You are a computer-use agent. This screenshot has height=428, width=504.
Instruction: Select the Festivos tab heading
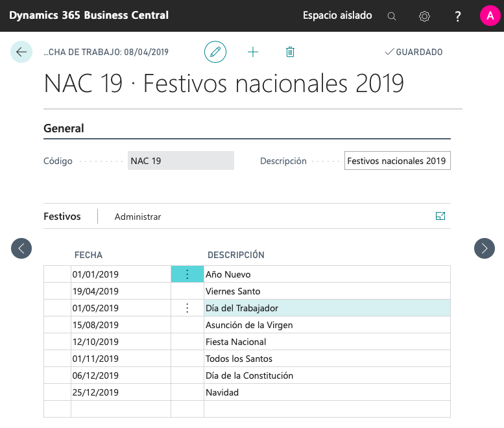coord(62,217)
